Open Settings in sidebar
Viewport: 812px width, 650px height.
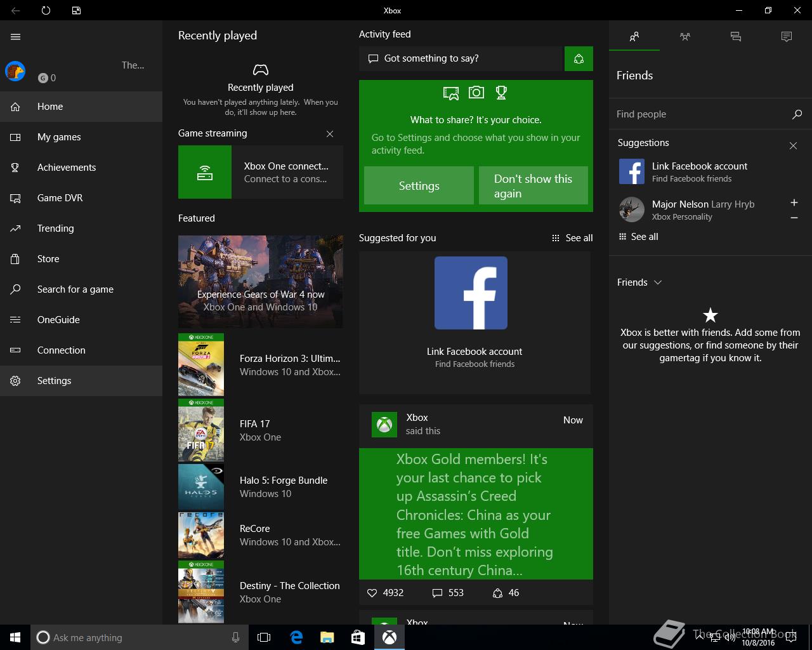tap(81, 381)
